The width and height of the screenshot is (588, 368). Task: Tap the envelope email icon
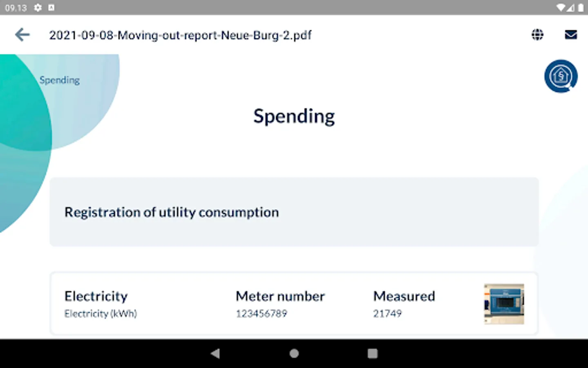pyautogui.click(x=571, y=35)
